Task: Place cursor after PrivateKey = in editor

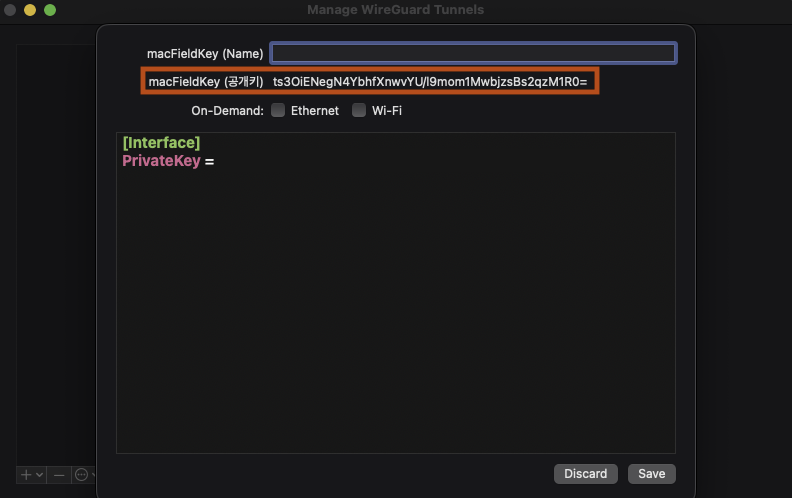Action: tap(217, 161)
